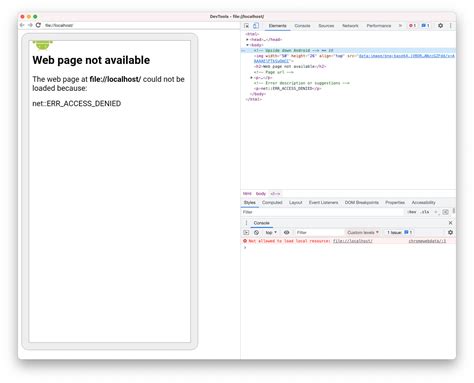Select the 'Error description or suggestions' comment
This screenshot has width=474, height=383.
pos(301,83)
